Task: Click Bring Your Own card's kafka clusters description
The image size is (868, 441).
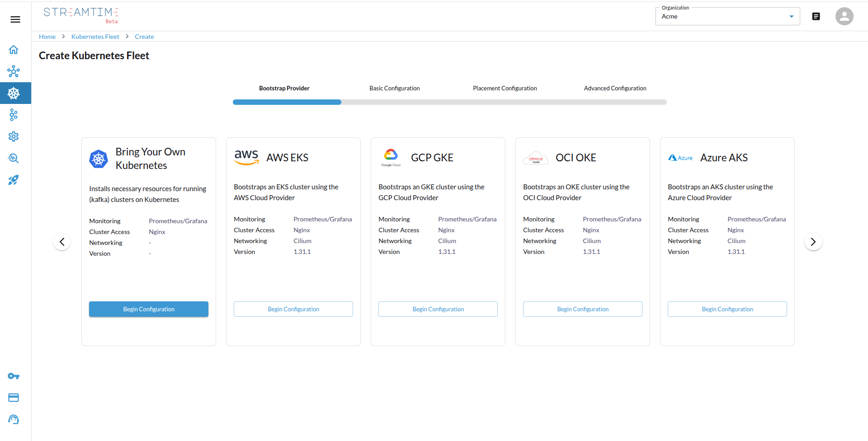Action: click(x=148, y=194)
